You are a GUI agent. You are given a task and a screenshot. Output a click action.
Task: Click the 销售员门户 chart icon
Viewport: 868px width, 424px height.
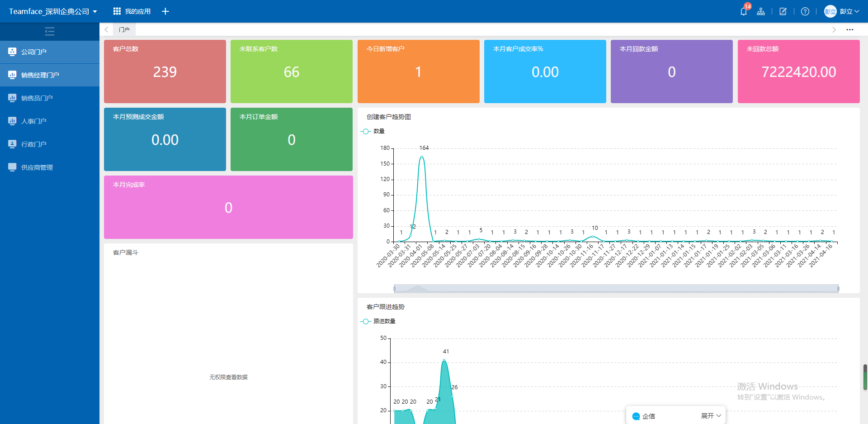[x=12, y=98]
